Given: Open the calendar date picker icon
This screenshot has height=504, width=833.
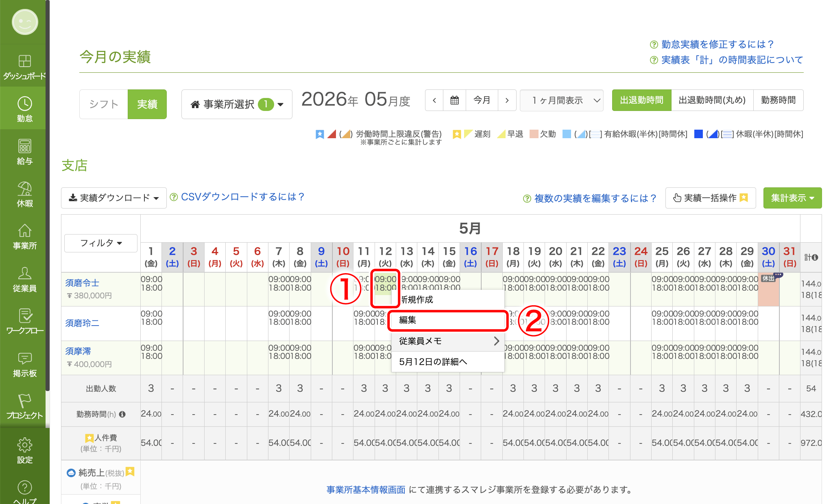Looking at the screenshot, I should click(x=455, y=100).
